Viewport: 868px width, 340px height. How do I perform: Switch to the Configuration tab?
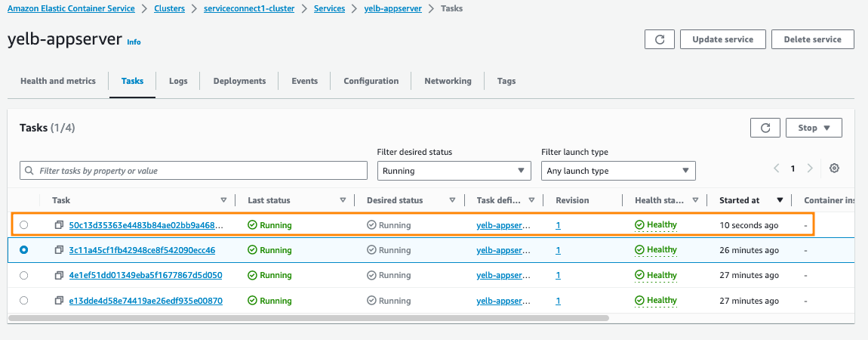point(371,81)
